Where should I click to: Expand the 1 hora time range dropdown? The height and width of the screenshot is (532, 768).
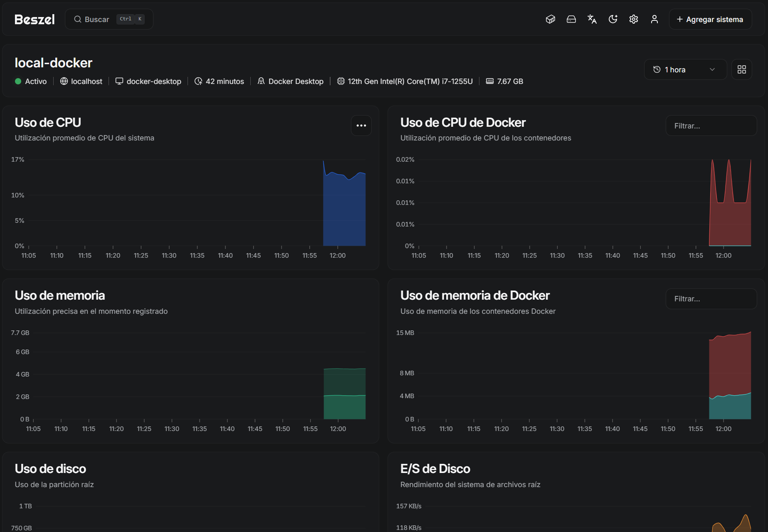(684, 69)
